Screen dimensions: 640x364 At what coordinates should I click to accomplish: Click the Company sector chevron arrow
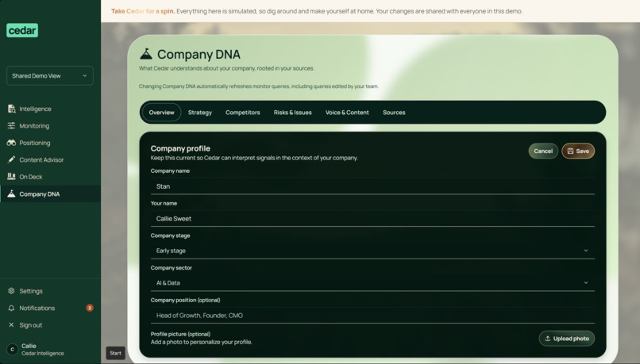click(x=586, y=283)
